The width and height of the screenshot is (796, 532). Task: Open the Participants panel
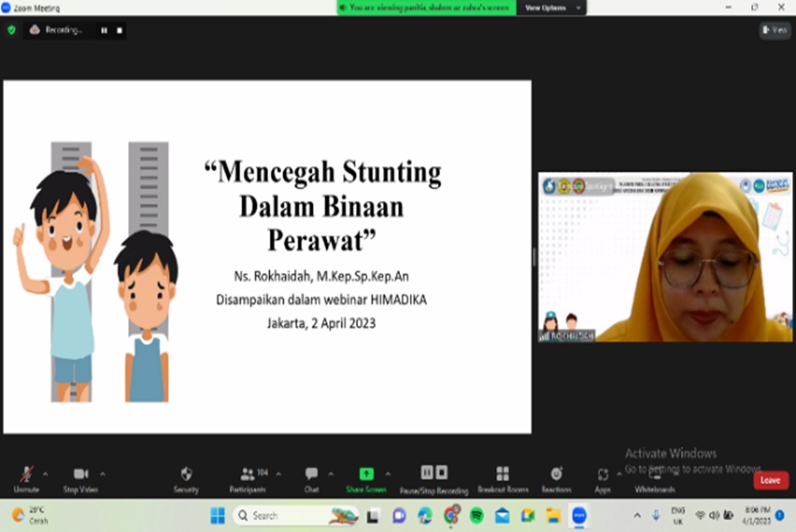coord(247,475)
